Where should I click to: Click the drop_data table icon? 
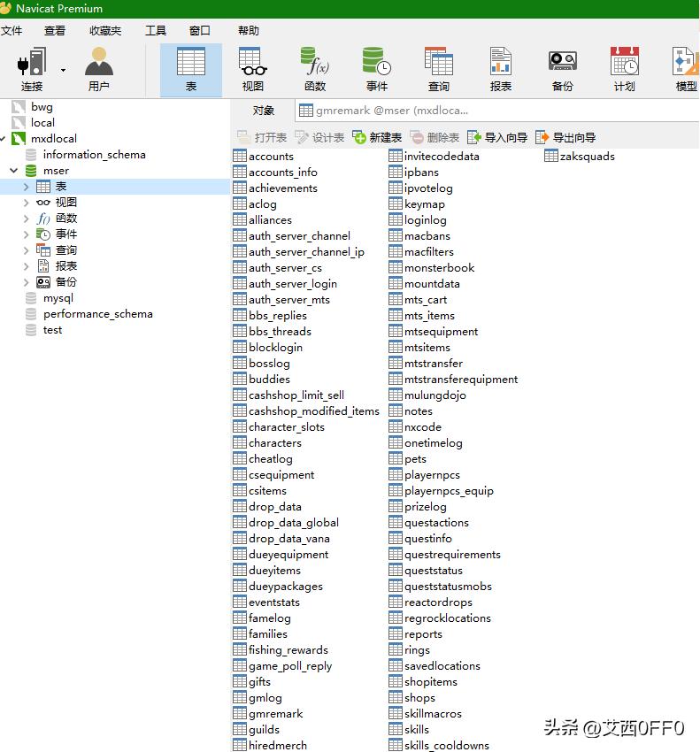pyautogui.click(x=240, y=506)
